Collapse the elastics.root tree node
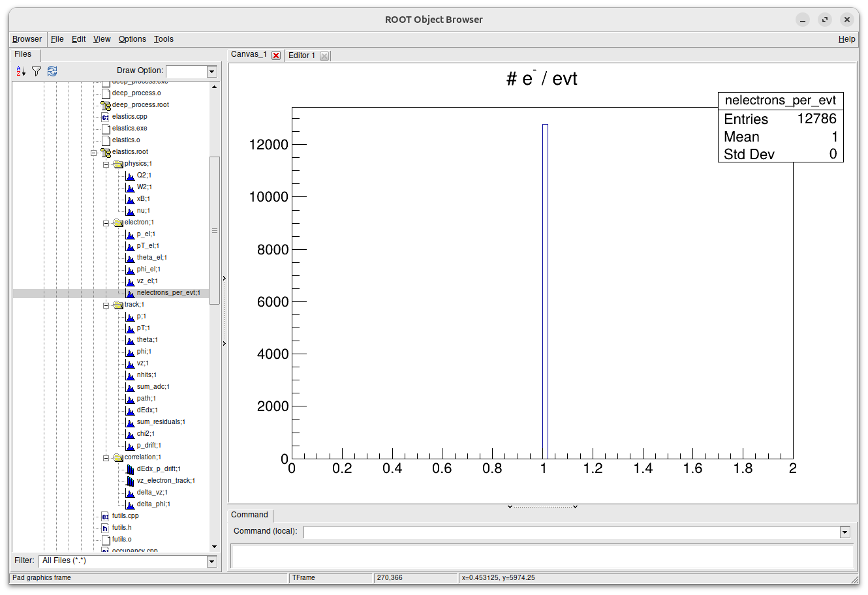The image size is (868, 595). 93,153
